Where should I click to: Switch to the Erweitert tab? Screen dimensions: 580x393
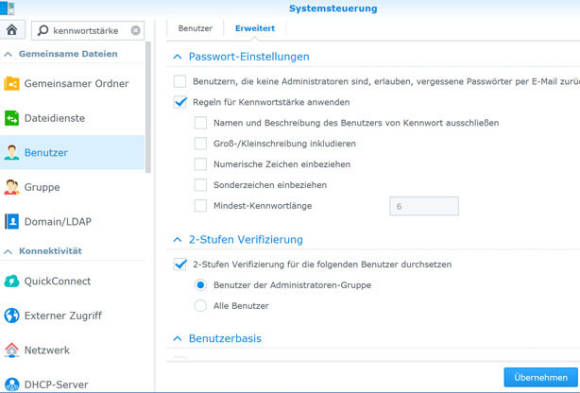click(x=255, y=28)
